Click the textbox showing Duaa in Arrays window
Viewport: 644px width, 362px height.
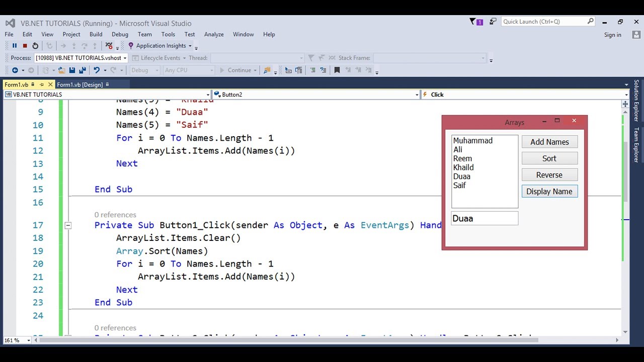485,218
